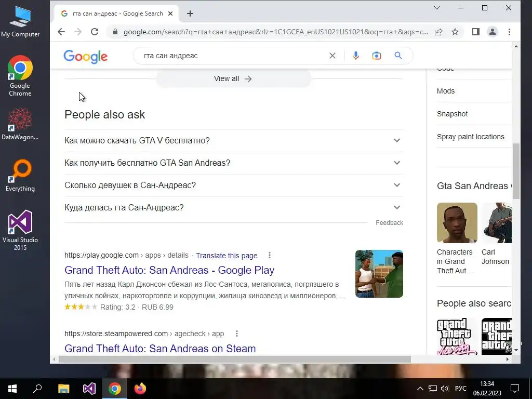The width and height of the screenshot is (532, 399).
Task: Open Grand Theft Auto Vice City thumbnail
Action: click(457, 337)
